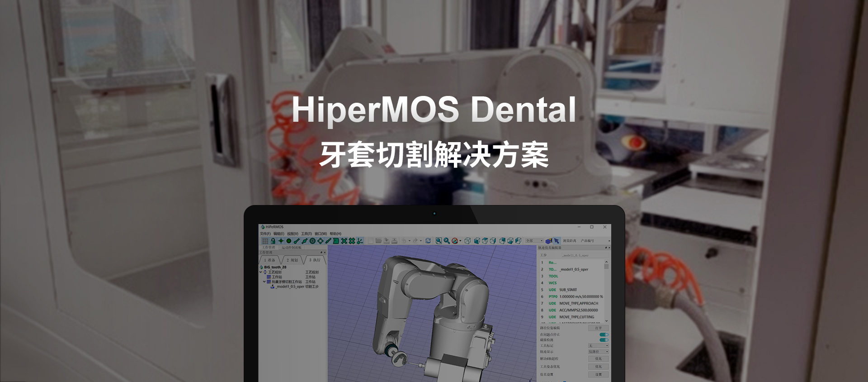Click the 测量距离 toolbar button
Viewport: 868px width, 382px height.
tap(570, 241)
